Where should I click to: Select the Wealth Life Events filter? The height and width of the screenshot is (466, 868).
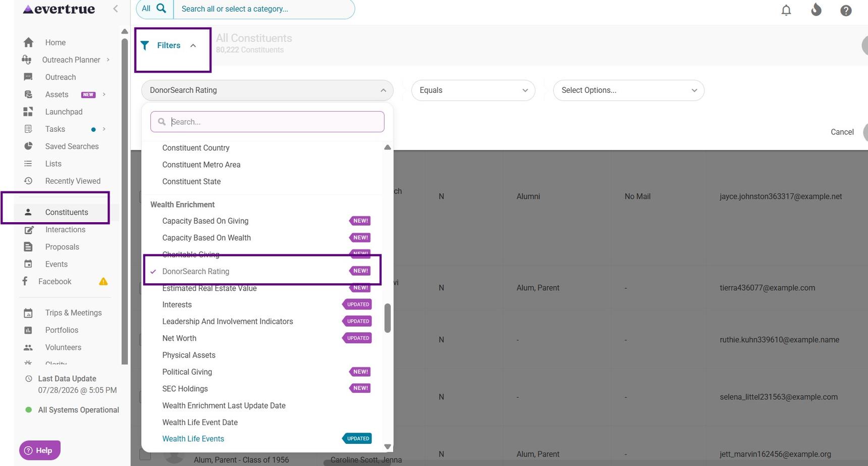pyautogui.click(x=193, y=439)
